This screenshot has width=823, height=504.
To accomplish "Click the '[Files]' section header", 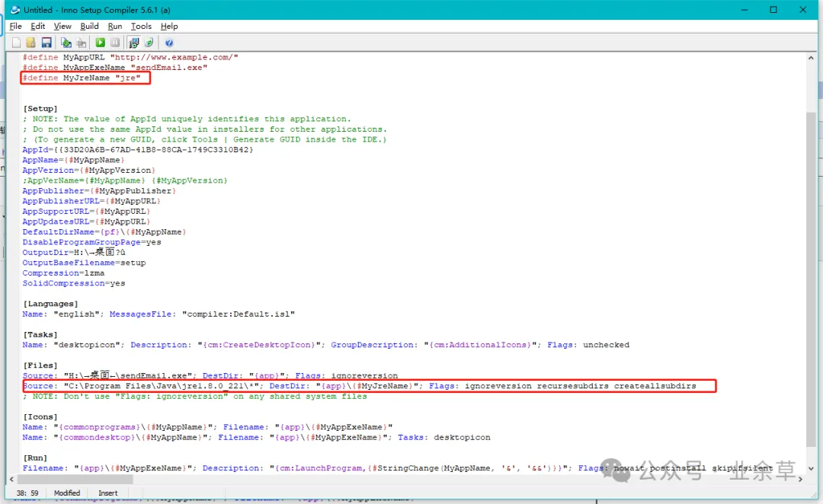I will (x=40, y=365).
